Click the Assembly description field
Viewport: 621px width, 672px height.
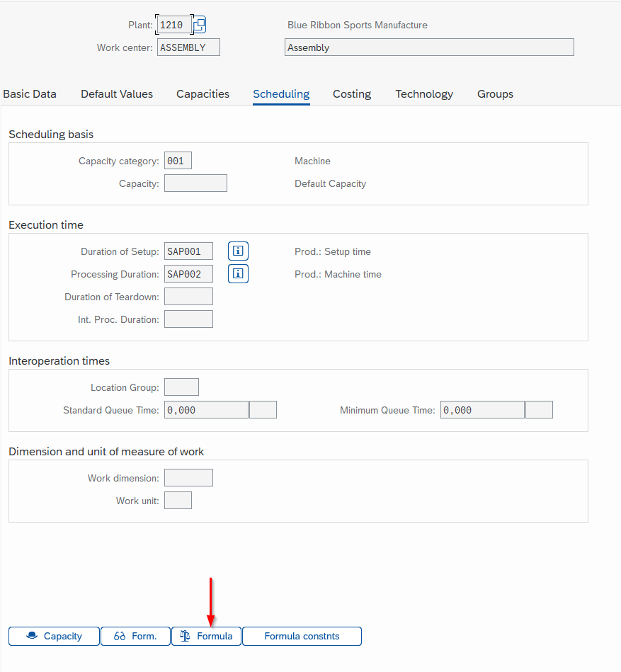pos(429,47)
